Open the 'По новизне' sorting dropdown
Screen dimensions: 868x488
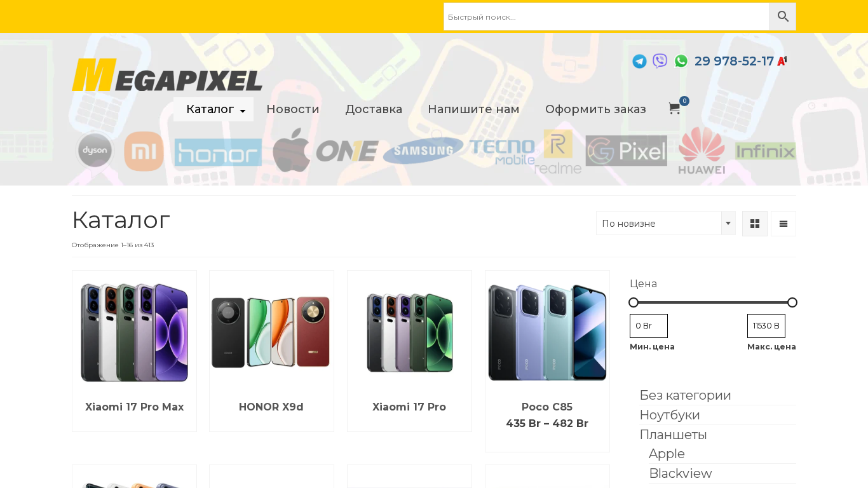[665, 223]
